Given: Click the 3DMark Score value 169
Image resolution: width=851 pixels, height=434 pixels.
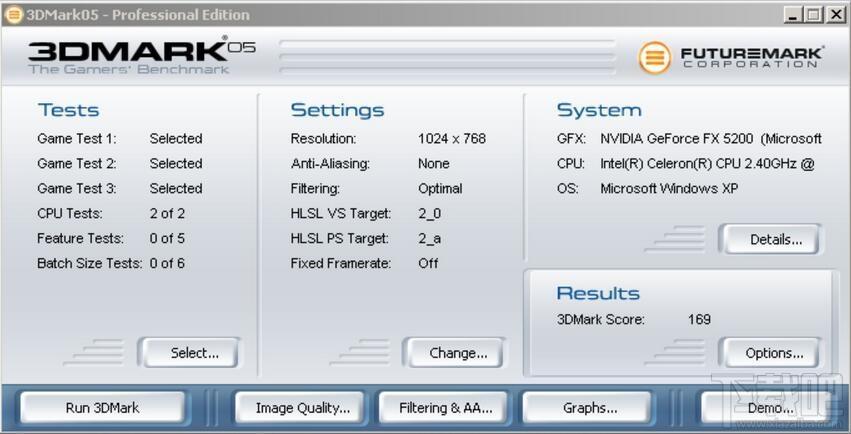Looking at the screenshot, I should [x=699, y=319].
